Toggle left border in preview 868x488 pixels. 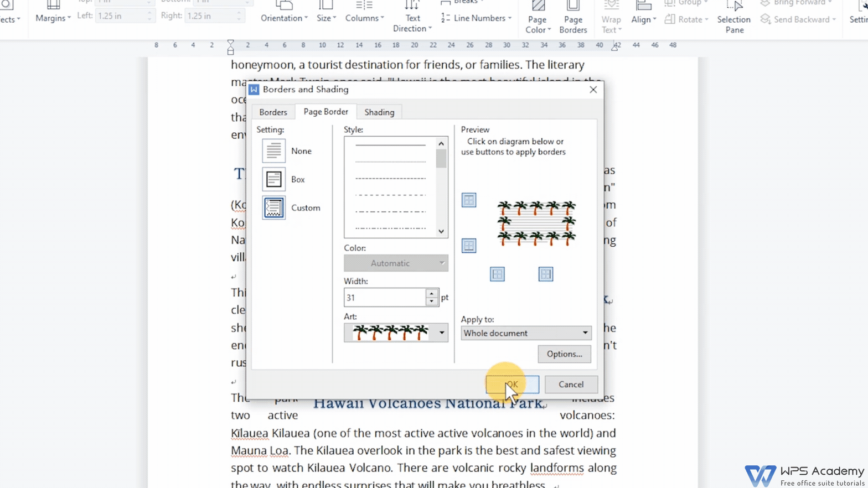click(x=497, y=274)
